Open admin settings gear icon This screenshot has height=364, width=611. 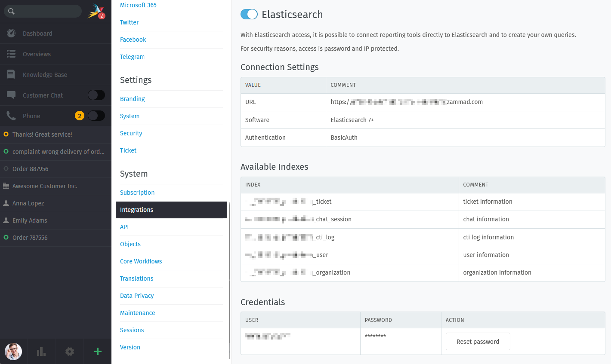pos(70,352)
